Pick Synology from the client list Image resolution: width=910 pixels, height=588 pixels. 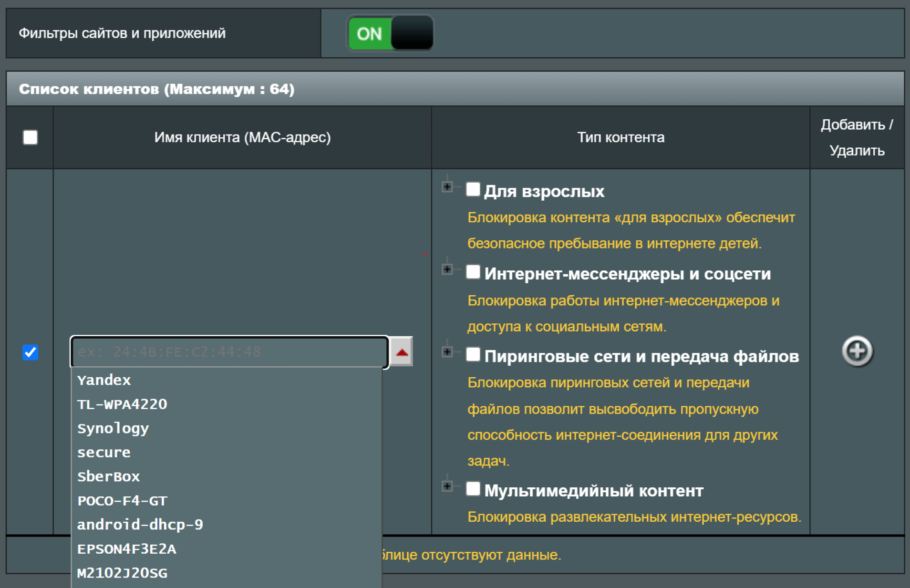[113, 428]
